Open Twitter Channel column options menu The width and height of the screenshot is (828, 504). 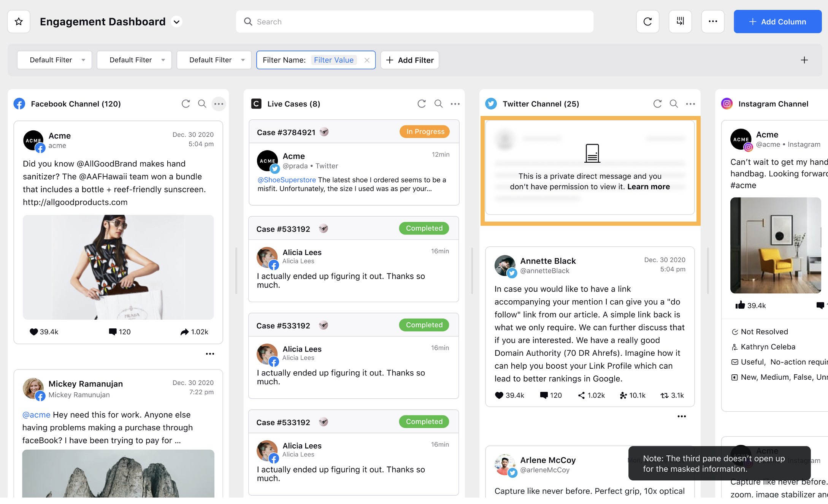click(690, 104)
